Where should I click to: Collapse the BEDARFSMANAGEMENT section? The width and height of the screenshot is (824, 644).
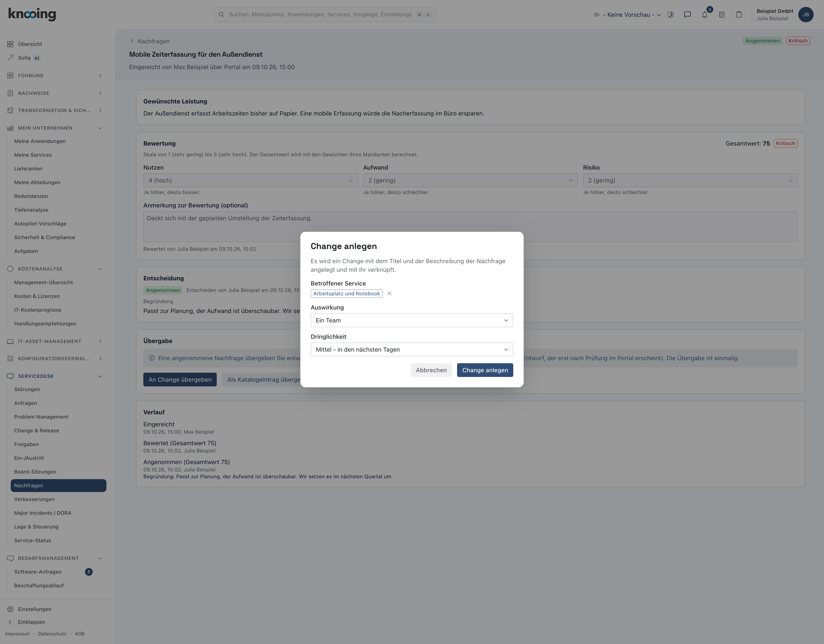point(55,558)
